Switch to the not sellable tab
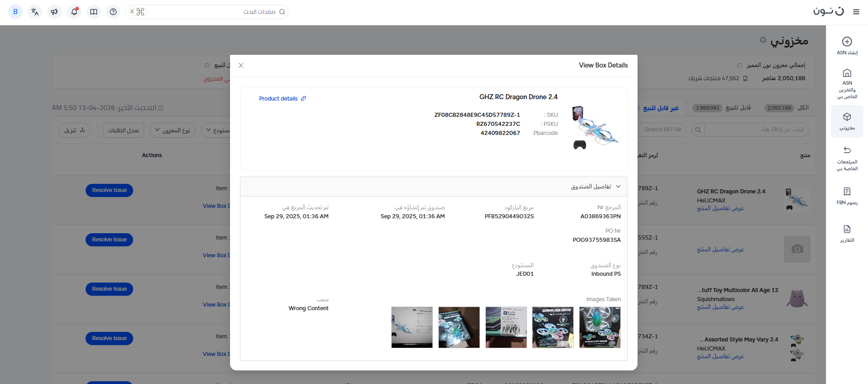 pos(661,108)
